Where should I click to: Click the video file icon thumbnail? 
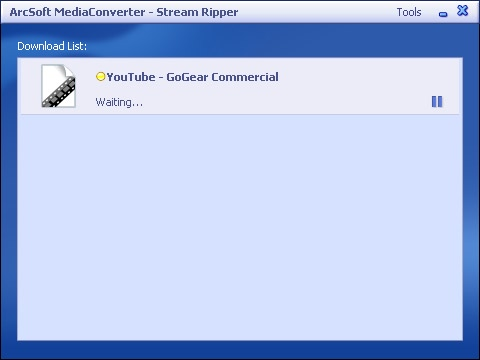58,86
